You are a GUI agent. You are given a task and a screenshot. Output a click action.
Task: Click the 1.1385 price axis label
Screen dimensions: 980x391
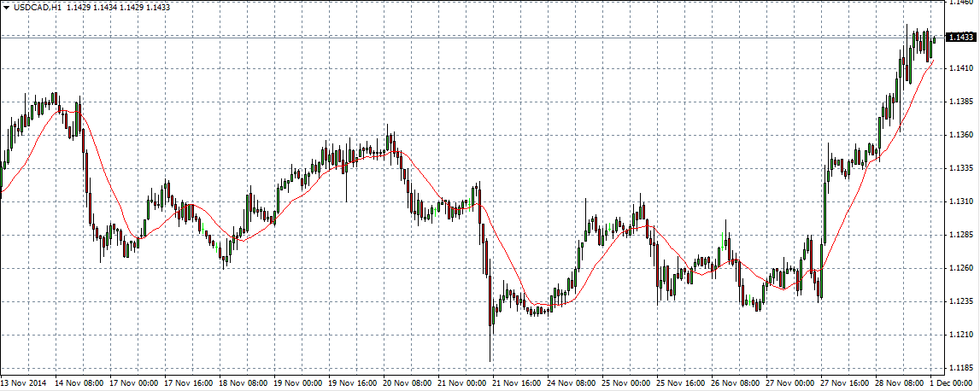tap(961, 102)
